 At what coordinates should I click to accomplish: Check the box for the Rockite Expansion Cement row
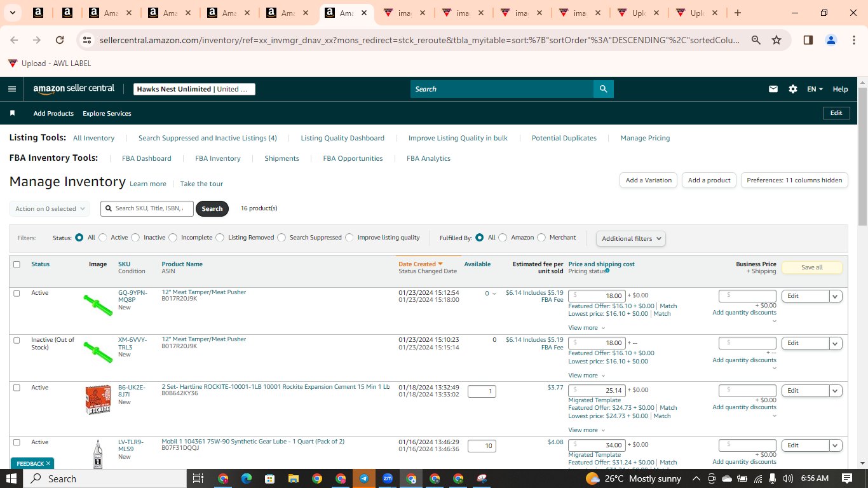click(x=17, y=388)
